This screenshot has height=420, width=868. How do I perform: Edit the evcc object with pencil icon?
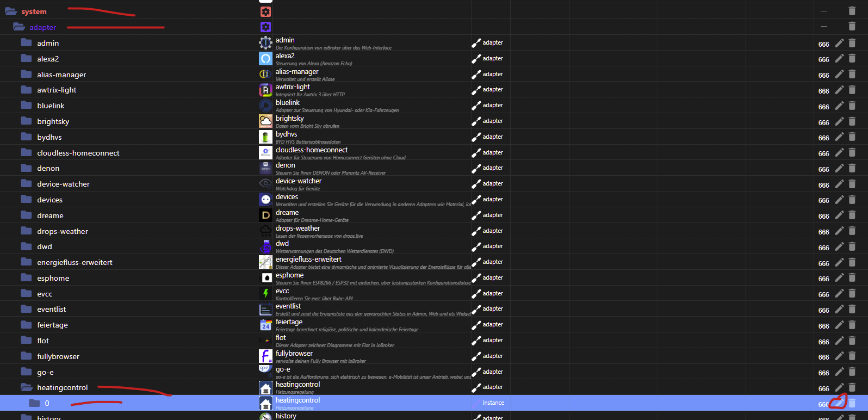pos(840,293)
